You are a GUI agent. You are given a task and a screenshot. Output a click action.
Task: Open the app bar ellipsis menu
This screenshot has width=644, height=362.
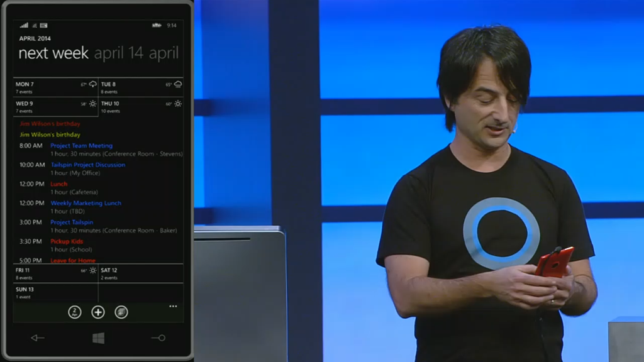(173, 306)
